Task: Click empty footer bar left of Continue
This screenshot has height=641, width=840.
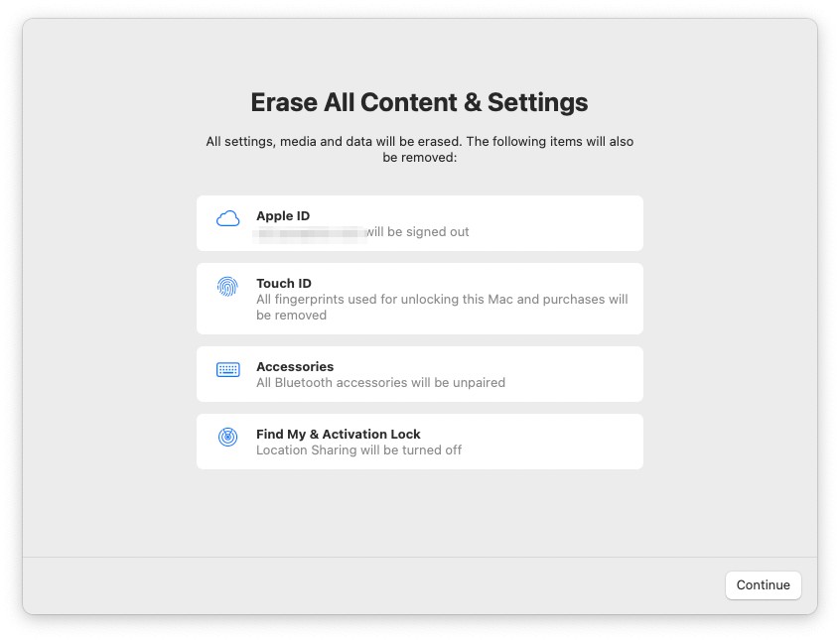Action: [397, 585]
